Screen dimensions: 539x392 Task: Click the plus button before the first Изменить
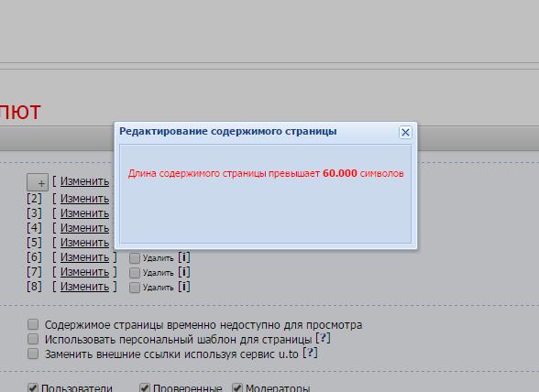click(x=38, y=182)
